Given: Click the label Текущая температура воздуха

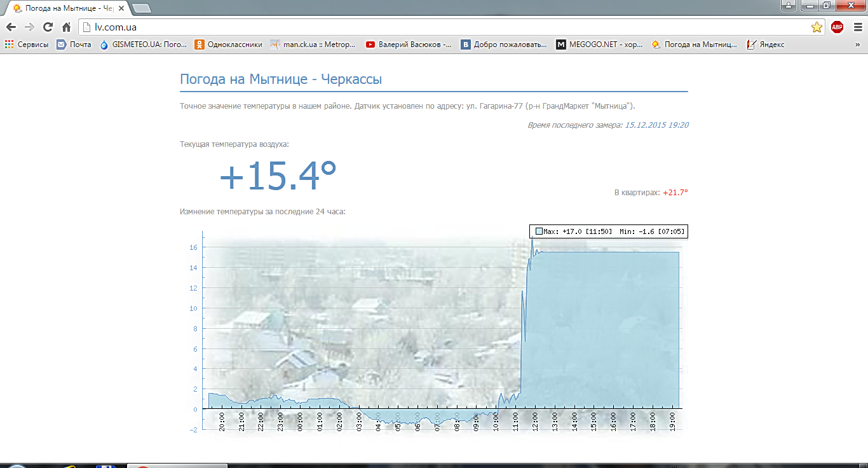Looking at the screenshot, I should pyautogui.click(x=234, y=144).
